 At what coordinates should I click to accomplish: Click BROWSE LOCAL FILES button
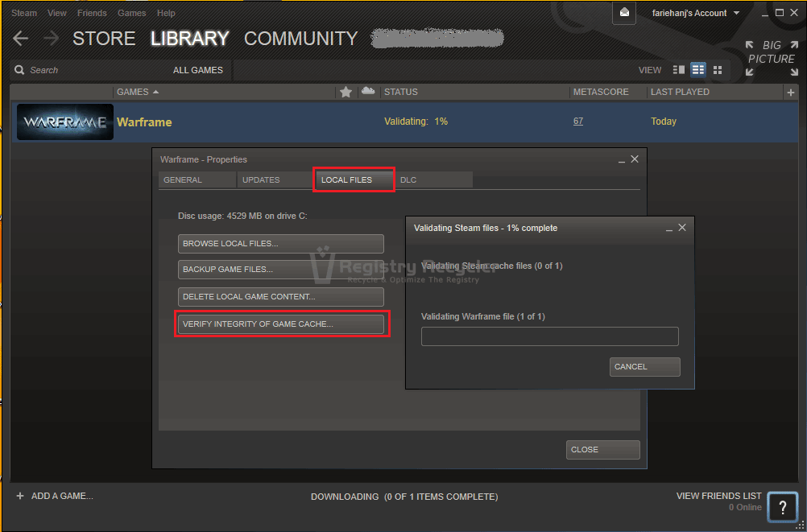pos(281,244)
